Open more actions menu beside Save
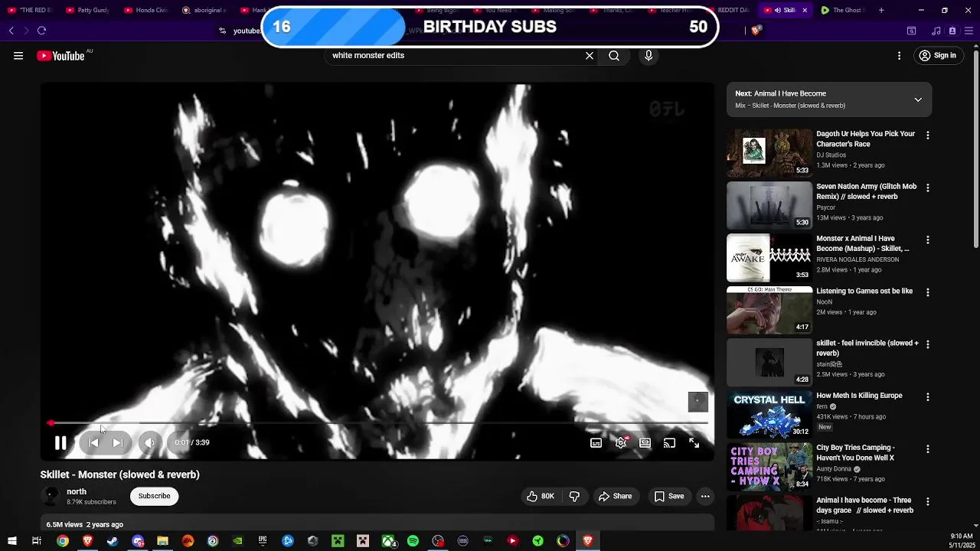This screenshot has width=980, height=551. click(705, 496)
